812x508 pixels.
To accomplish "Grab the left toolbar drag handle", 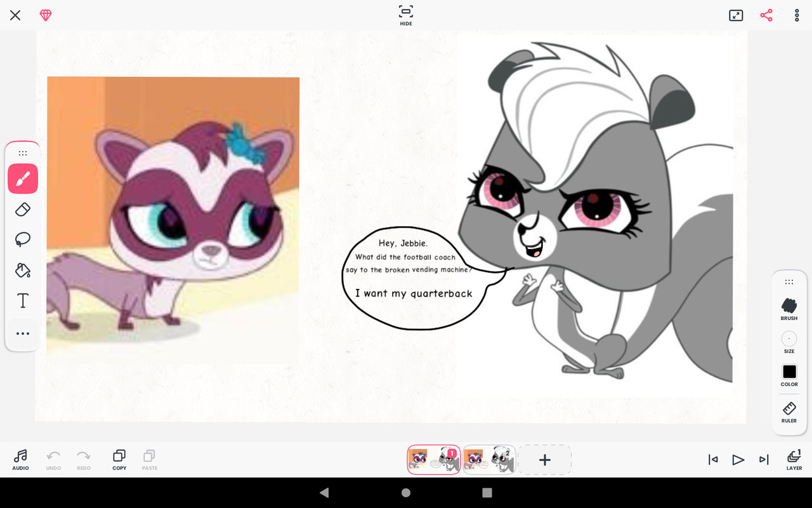I will pos(23,153).
